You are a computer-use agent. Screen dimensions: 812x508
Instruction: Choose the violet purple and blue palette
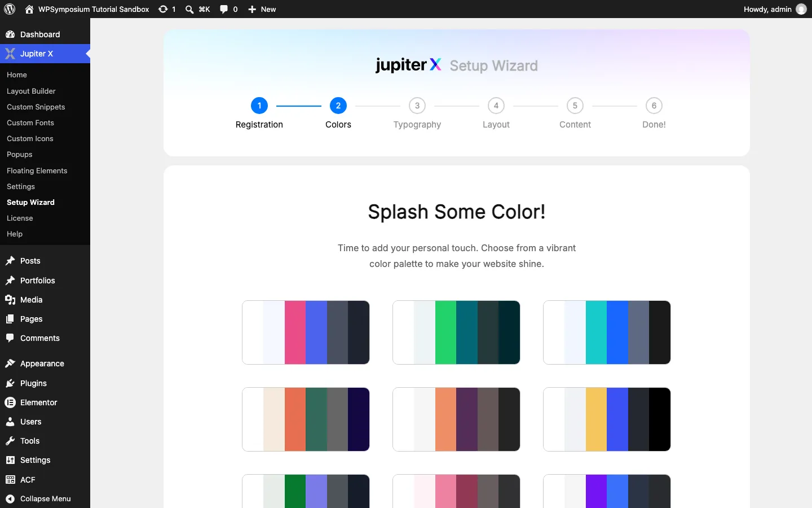point(607,491)
